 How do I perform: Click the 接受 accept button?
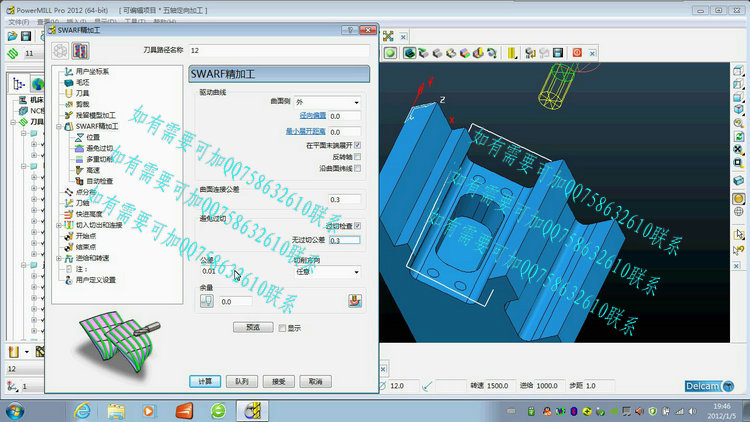278,381
